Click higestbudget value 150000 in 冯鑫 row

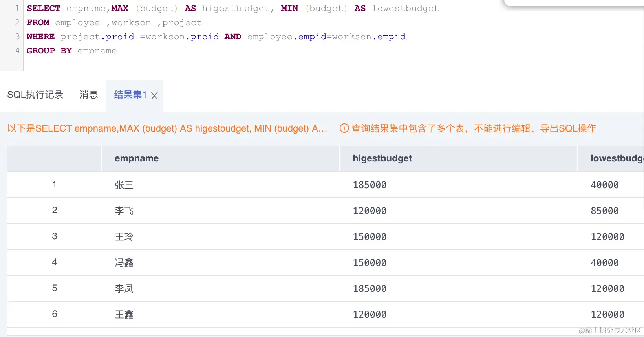(370, 262)
